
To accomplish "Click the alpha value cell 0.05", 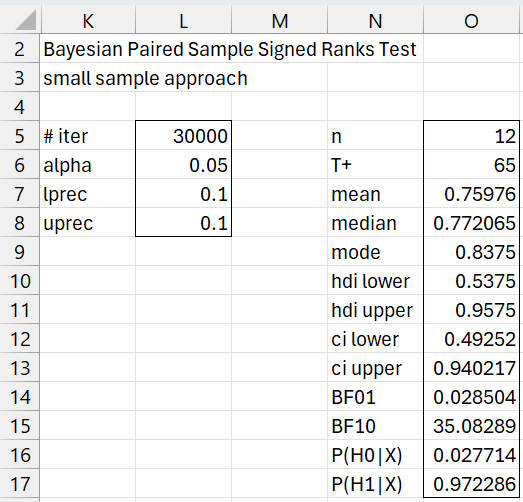I will click(x=183, y=164).
